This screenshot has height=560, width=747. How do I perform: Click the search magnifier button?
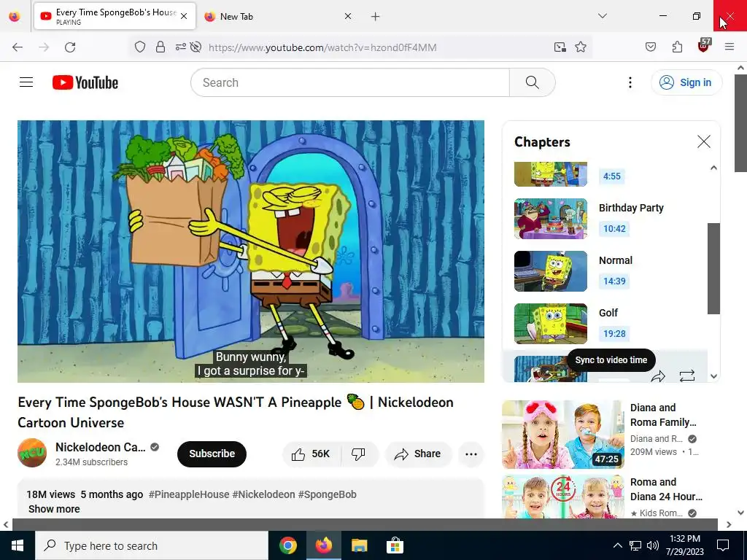pos(532,82)
